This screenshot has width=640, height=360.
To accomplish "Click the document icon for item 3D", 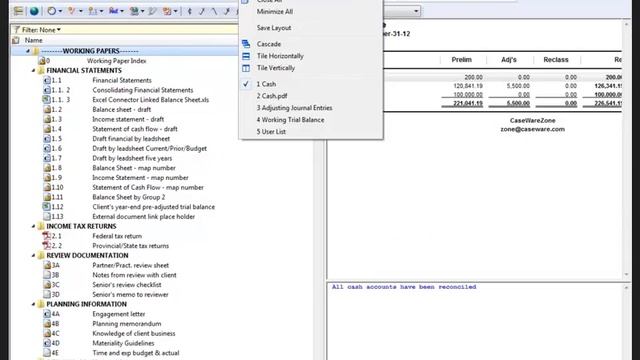I will click(x=47, y=294).
